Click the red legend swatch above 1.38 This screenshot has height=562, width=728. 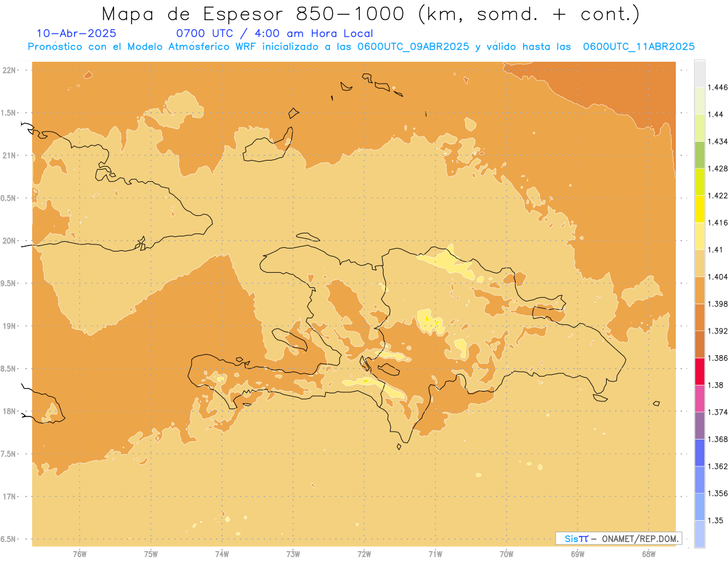coord(699,371)
